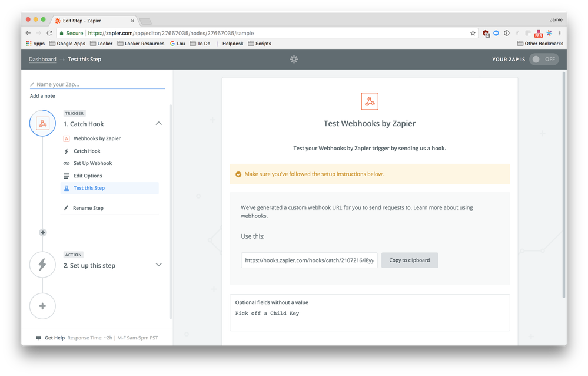Go to Catch Hook sub-step
Viewport: 588px width, 376px height.
tap(87, 151)
